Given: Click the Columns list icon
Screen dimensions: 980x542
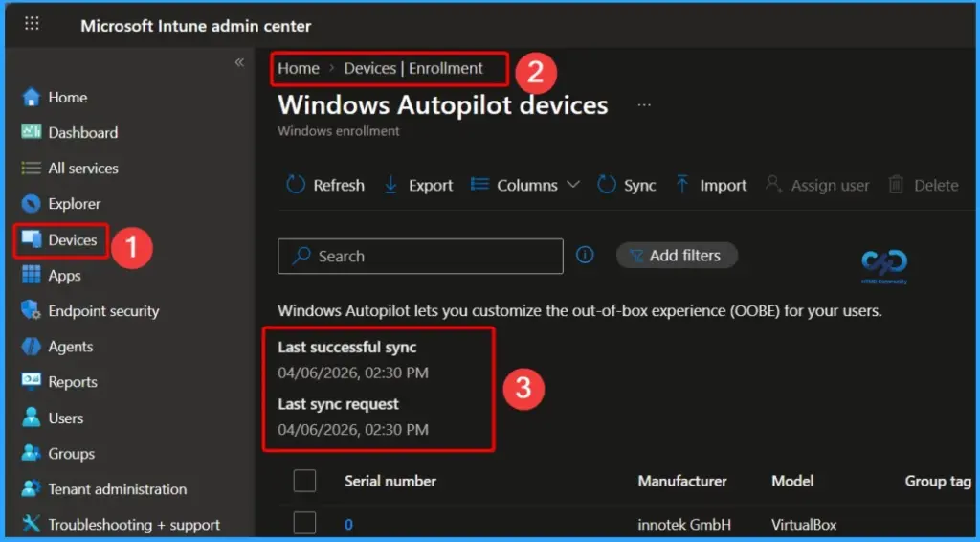Looking at the screenshot, I should click(479, 185).
